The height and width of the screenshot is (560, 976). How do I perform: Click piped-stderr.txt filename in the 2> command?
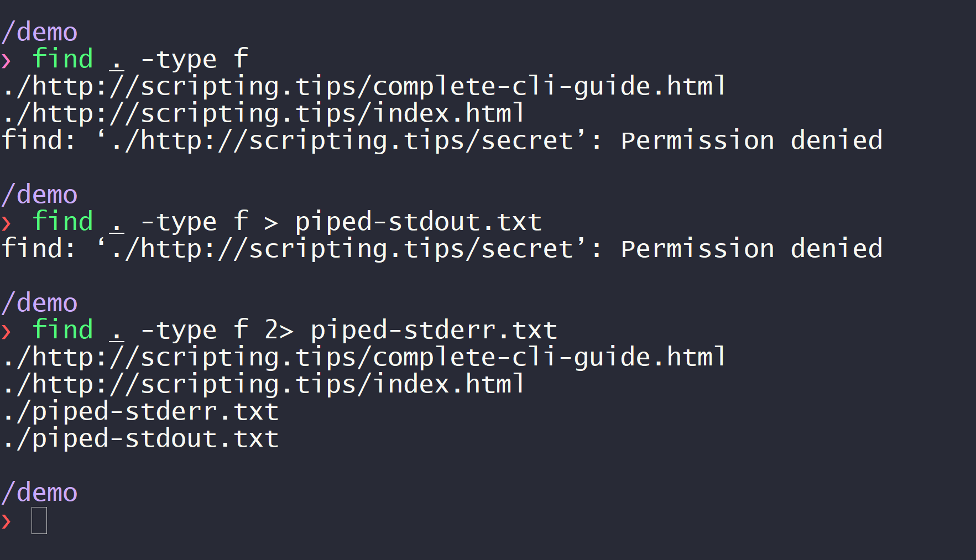pos(434,331)
